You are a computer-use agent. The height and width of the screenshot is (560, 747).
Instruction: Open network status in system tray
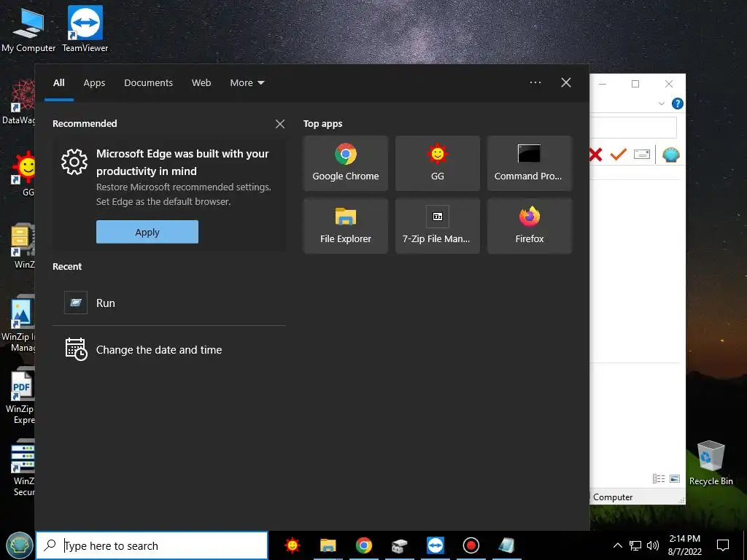click(635, 545)
